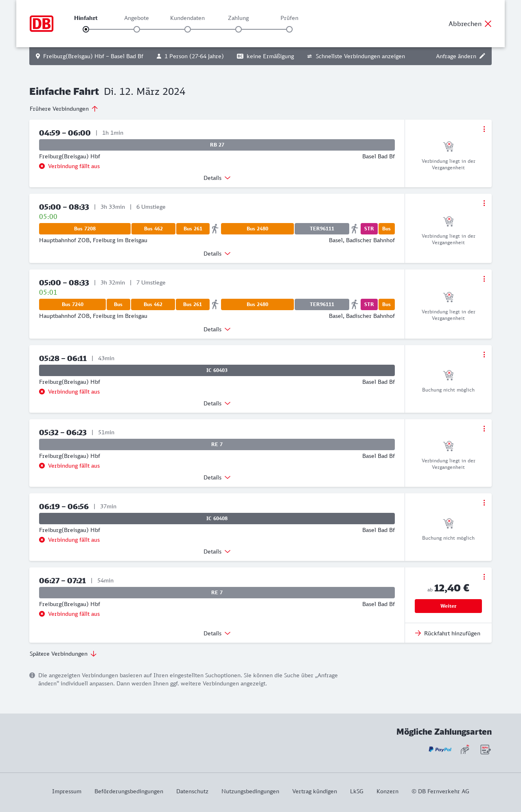The width and height of the screenshot is (521, 812).
Task: Open three-dot menu for 04:59 connection
Action: tap(484, 129)
